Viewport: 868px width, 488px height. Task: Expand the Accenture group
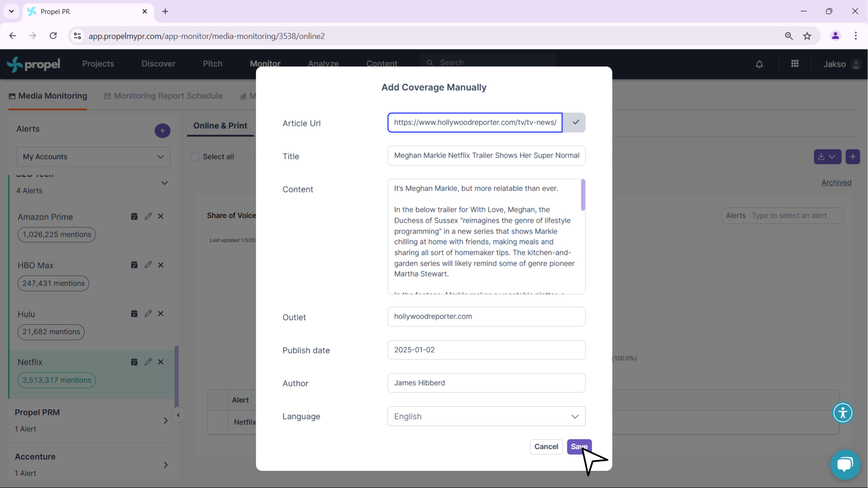[165, 465]
